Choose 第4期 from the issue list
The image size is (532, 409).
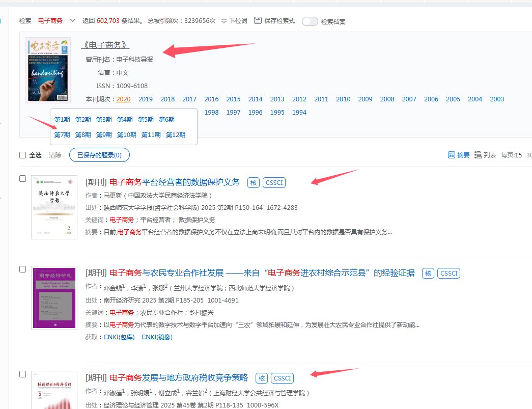pos(125,120)
